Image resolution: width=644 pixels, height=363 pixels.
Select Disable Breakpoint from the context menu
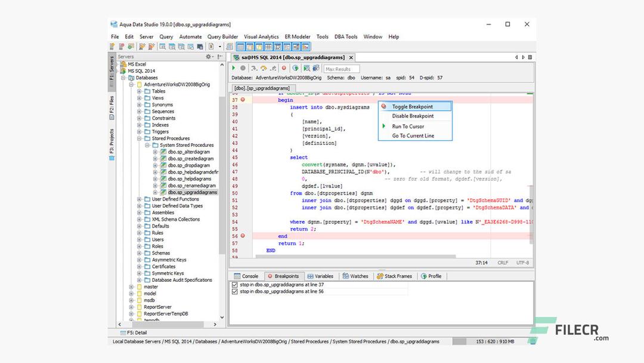tap(414, 116)
